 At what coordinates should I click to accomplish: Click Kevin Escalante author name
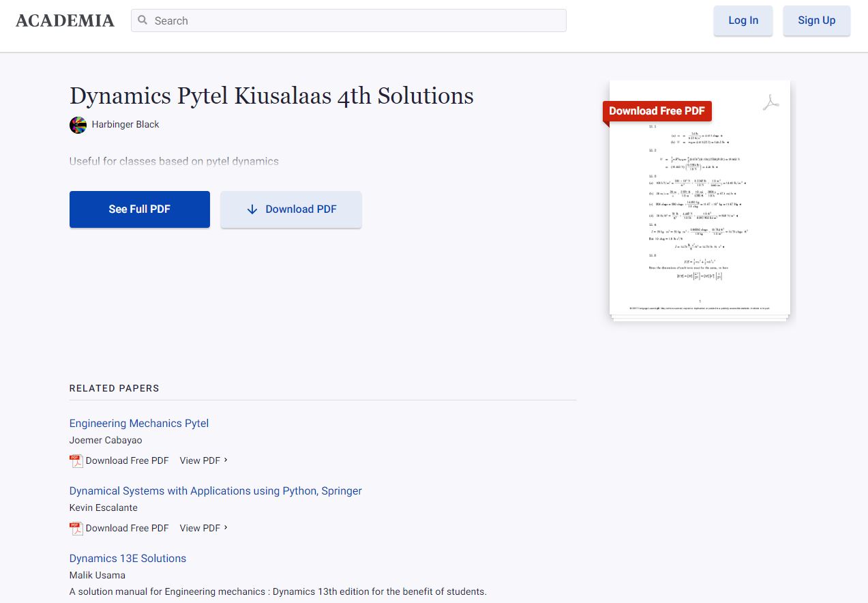coord(104,508)
